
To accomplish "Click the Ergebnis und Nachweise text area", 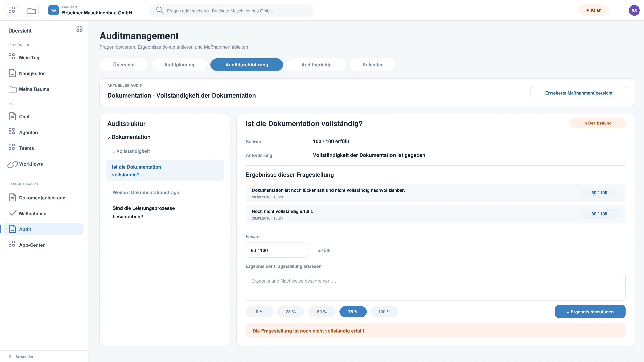I will [436, 287].
